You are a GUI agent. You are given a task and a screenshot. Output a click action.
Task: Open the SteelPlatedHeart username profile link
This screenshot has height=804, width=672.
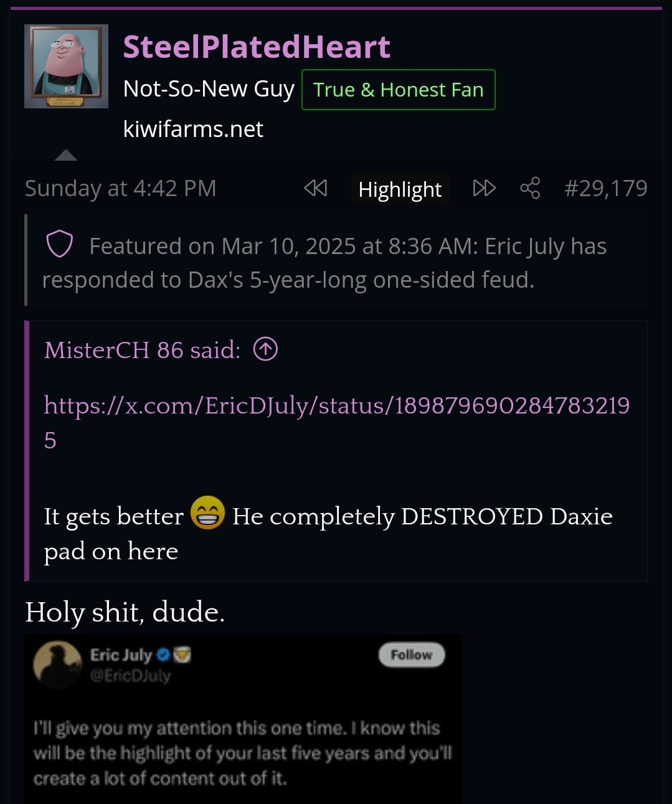pyautogui.click(x=257, y=47)
